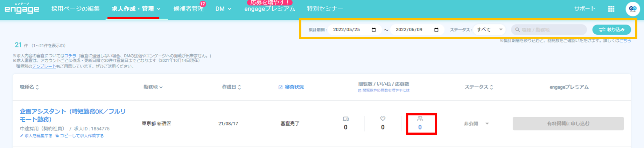The width and height of the screenshot is (644, 148).
Task: Open 特別セミナー menu item
Action: 325,9
